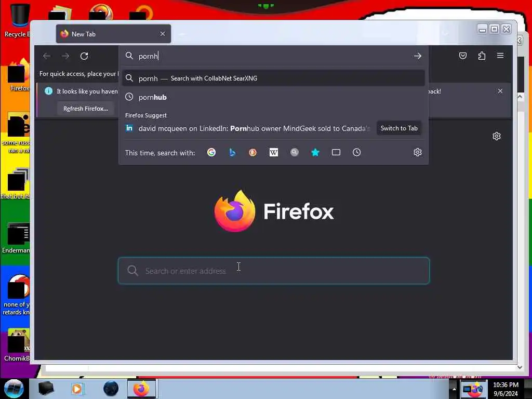532x399 pixels.
Task: Open search settings gear in the dropdown
Action: pyautogui.click(x=418, y=152)
